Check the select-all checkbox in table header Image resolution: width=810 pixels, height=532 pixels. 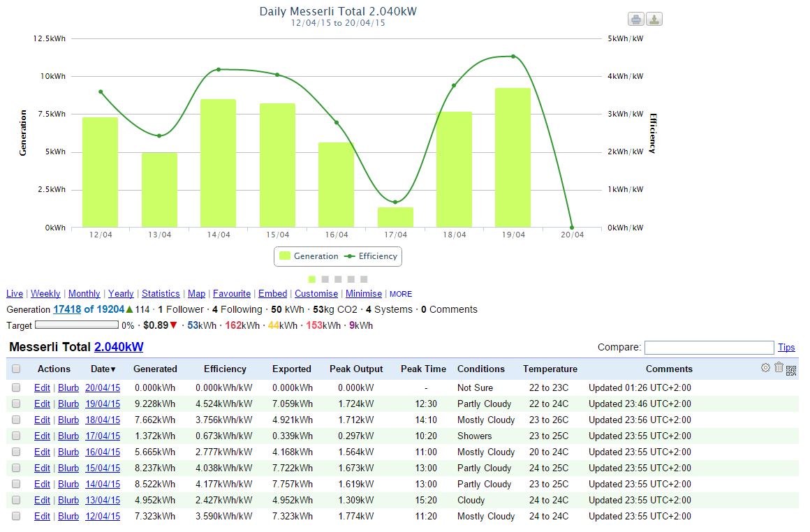point(16,369)
